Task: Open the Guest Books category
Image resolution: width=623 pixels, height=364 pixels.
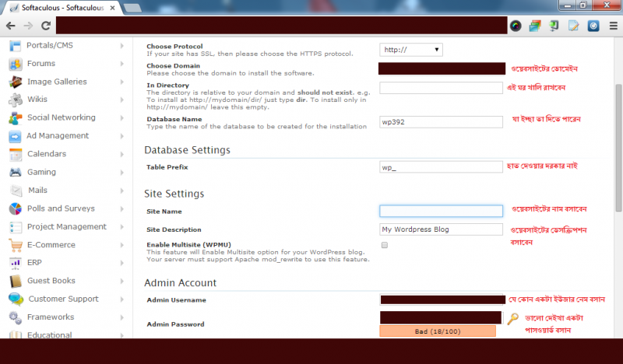Action: coord(51,281)
